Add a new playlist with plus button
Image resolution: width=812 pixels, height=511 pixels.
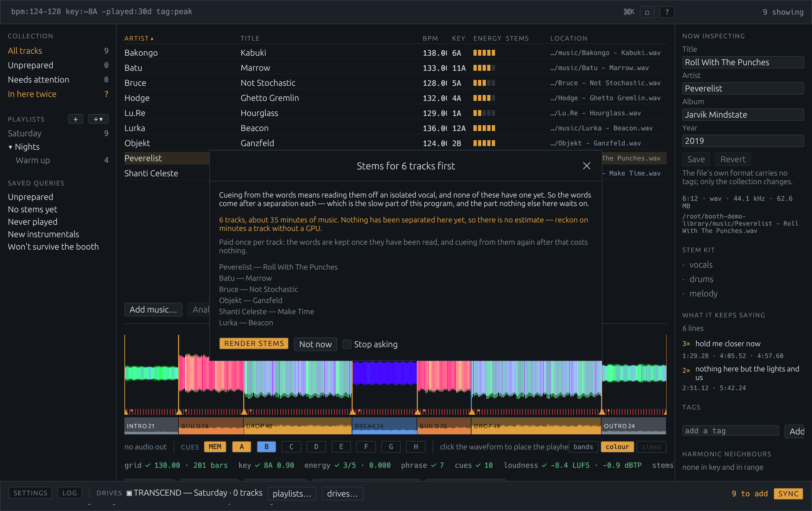click(76, 119)
